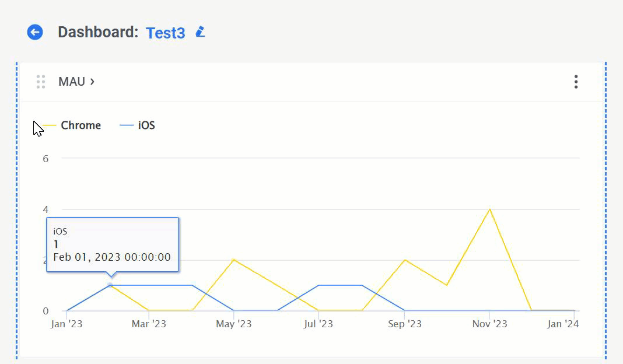Image resolution: width=623 pixels, height=364 pixels.
Task: Click the iOS tooltip box
Action: (x=113, y=244)
